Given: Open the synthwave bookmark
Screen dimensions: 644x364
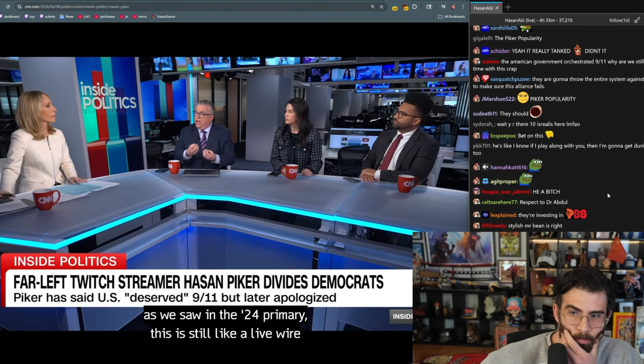Looking at the screenshot, I should coord(105,17).
